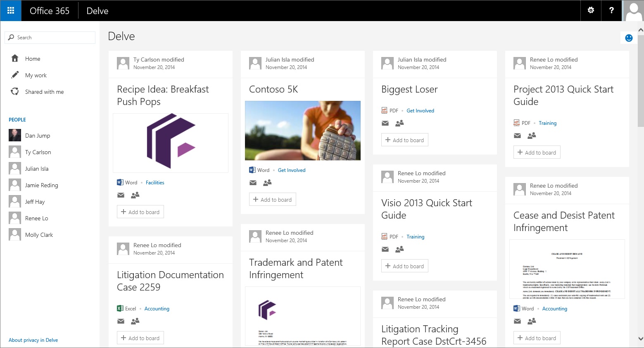Viewport: 644px width, 348px height.
Task: Select Jeff Hay in People list
Action: click(x=35, y=202)
